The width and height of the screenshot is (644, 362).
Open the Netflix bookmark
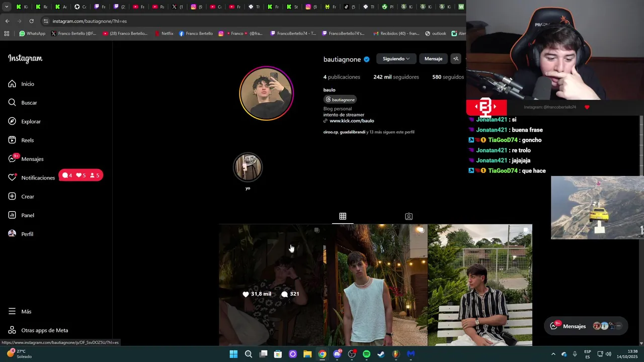point(164,34)
